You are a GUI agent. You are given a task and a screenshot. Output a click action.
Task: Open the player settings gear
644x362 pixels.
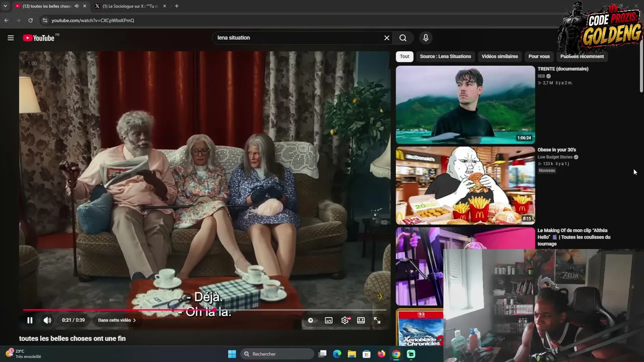pyautogui.click(x=345, y=320)
